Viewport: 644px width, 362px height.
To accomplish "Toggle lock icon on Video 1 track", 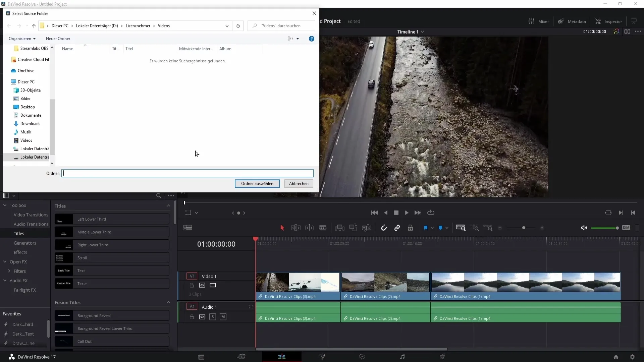I will coord(192,285).
